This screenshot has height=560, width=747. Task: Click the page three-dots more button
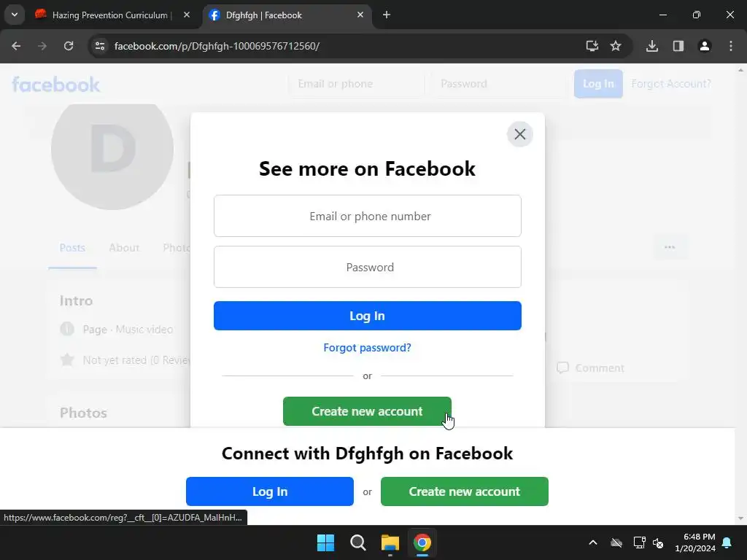pyautogui.click(x=670, y=247)
